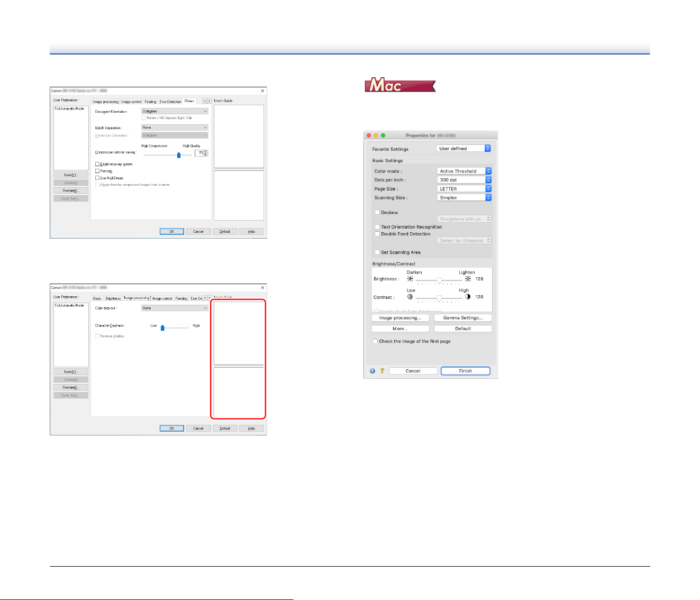700x600 pixels.
Task: Open the Scanning Side Simplex dropdown
Action: pos(465,197)
